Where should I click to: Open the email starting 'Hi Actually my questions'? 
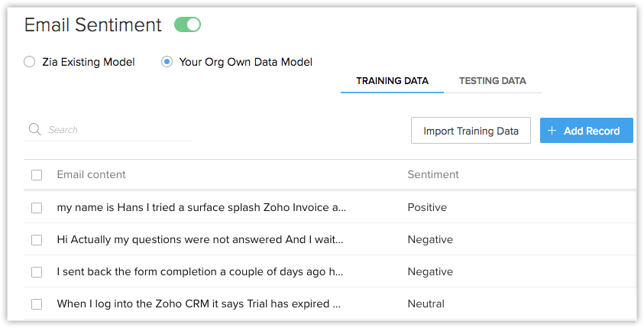click(200, 239)
